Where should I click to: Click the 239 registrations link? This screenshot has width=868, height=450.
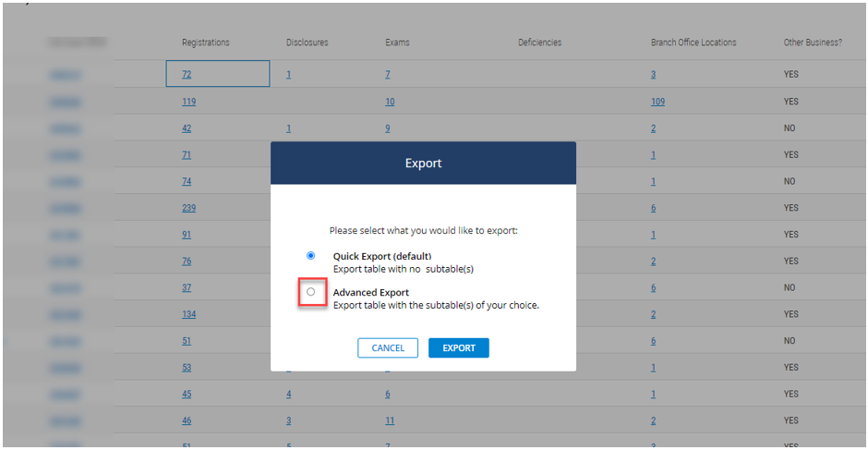click(188, 208)
